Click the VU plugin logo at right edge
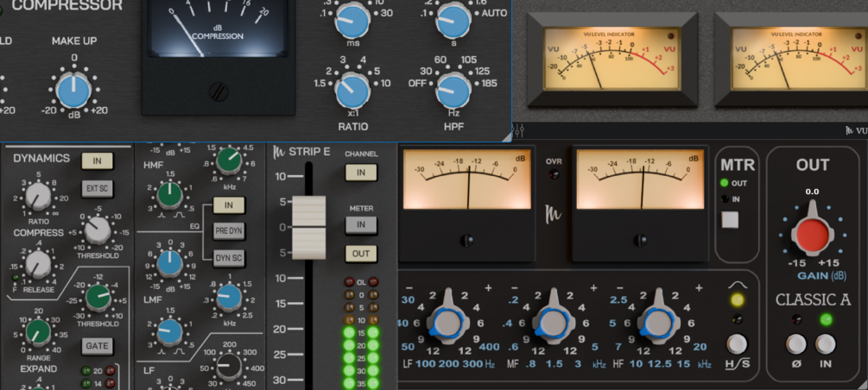 (857, 131)
